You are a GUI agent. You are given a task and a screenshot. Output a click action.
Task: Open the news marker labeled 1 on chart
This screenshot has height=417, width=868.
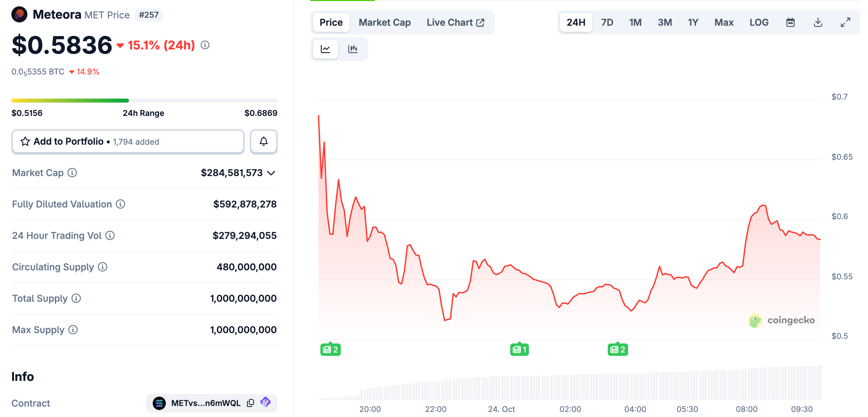tap(519, 349)
